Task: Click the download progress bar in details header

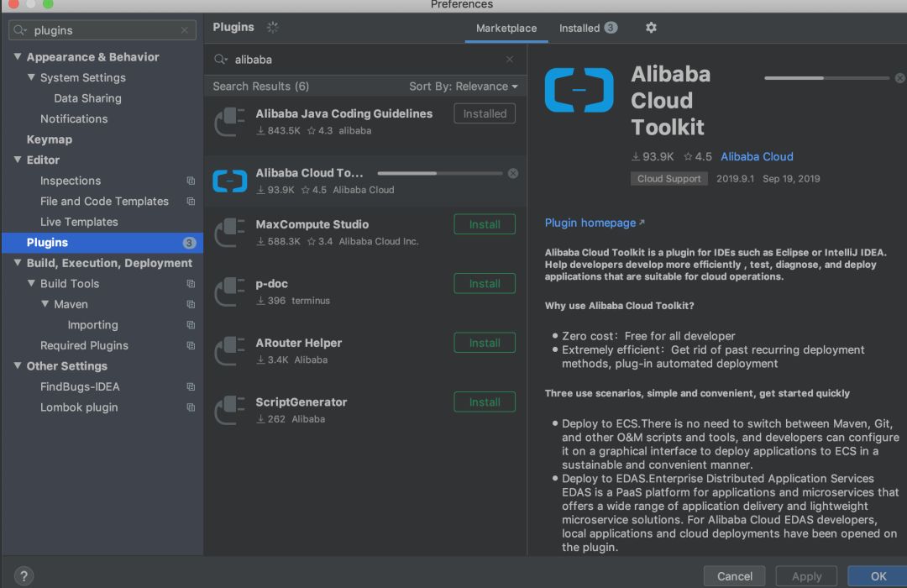Action: 826,78
